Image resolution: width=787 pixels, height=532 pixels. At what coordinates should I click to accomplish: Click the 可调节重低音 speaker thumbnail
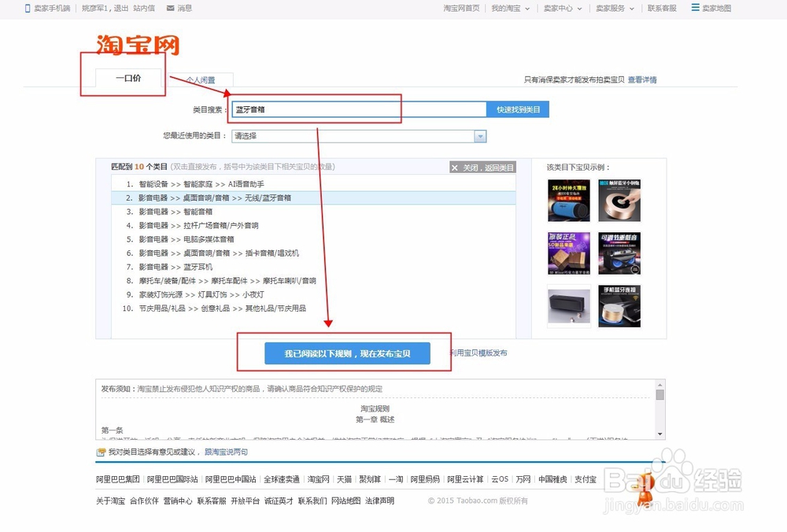(619, 253)
